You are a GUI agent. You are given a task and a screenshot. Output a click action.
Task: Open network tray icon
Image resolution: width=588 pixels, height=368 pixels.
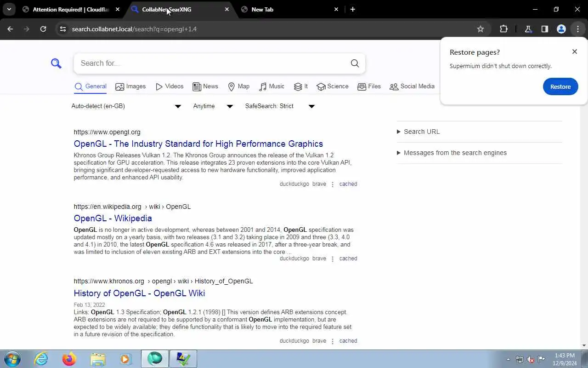tap(520, 359)
